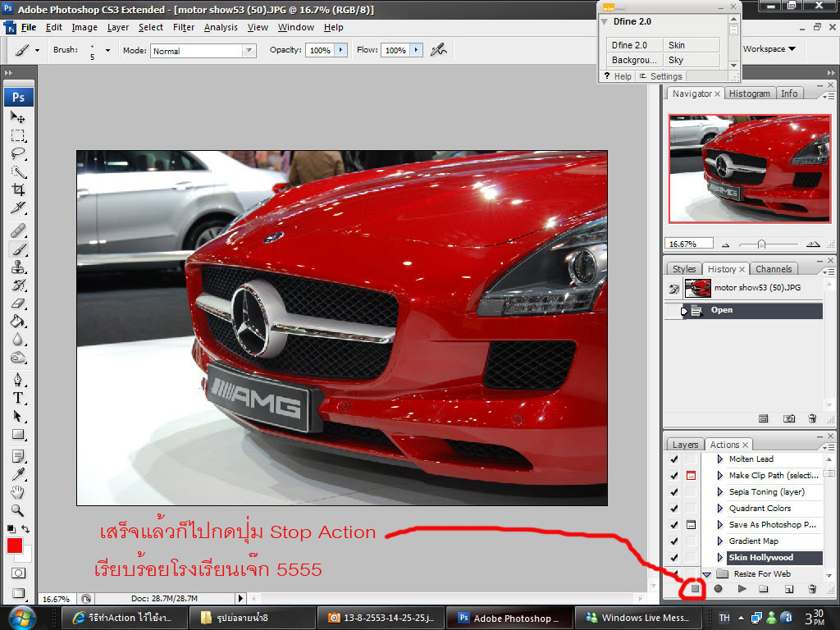840x630 pixels.
Task: Enable airbrush mode in options bar
Action: 439,50
